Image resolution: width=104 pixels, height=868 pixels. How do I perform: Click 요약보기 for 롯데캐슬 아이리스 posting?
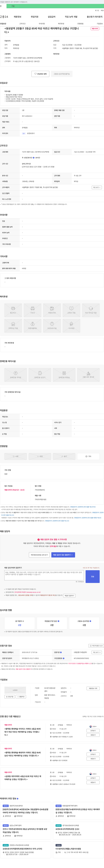click(x=93, y=731)
